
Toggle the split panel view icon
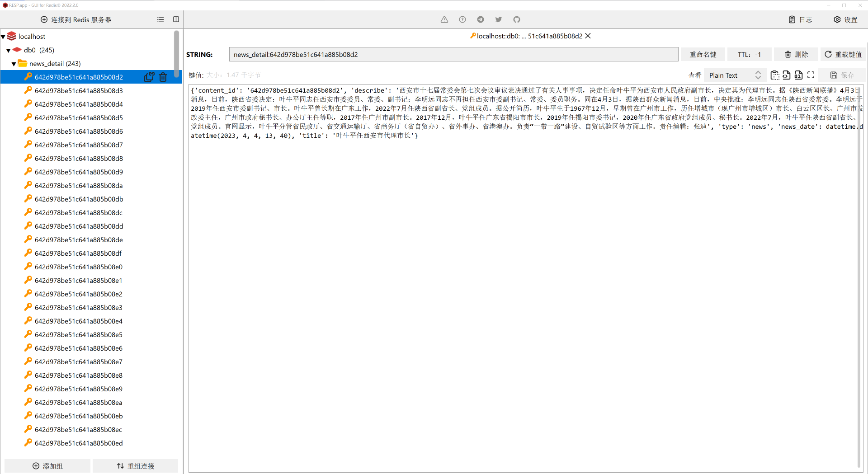pos(176,19)
